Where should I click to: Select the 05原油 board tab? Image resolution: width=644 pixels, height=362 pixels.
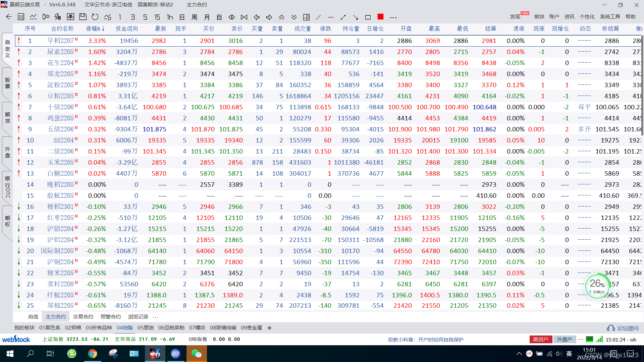[146, 328]
